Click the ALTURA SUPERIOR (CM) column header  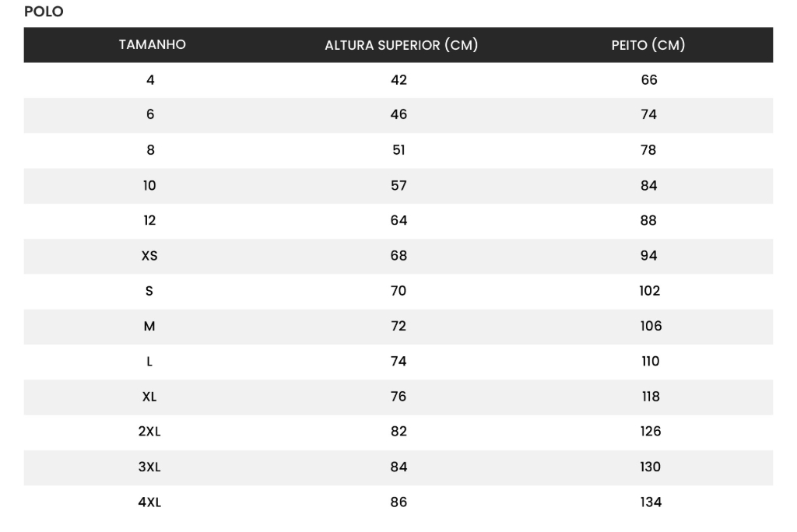click(x=401, y=45)
